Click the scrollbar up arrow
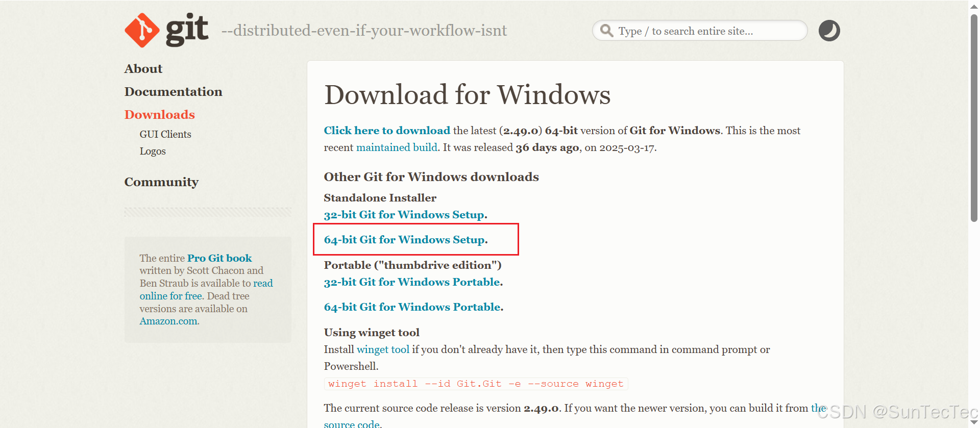This screenshot has width=980, height=428. click(974, 6)
